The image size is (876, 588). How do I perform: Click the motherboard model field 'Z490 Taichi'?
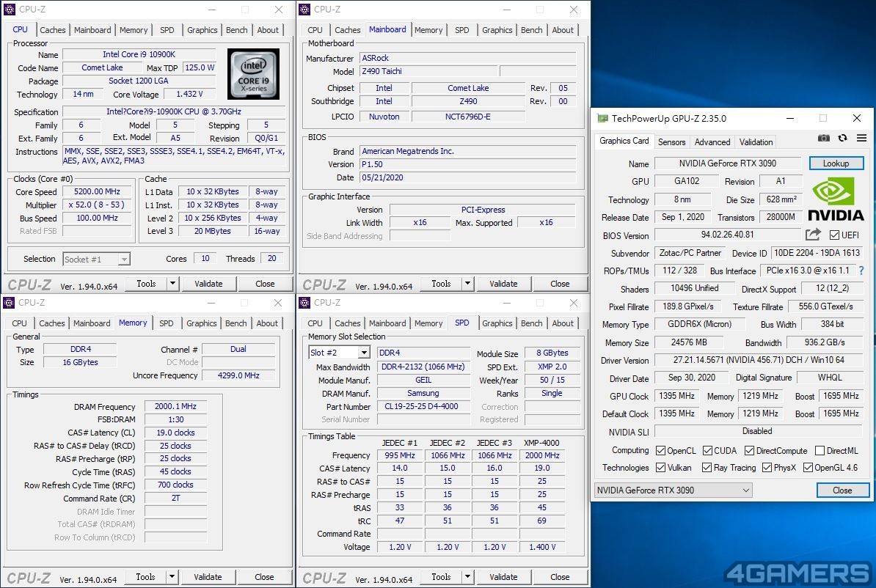428,71
